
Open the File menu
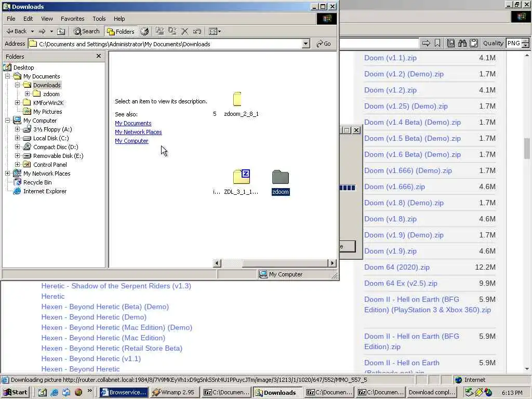click(x=11, y=19)
